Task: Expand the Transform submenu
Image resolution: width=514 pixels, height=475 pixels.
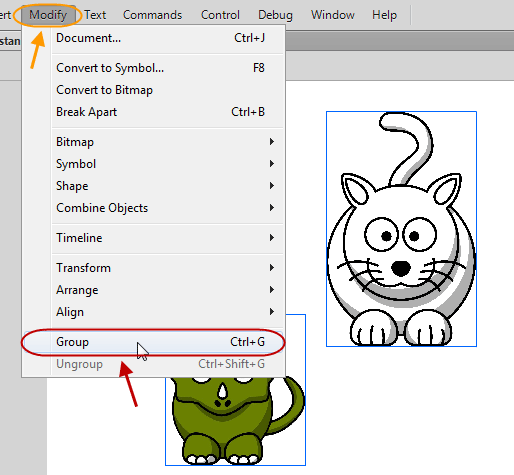Action: (153, 268)
